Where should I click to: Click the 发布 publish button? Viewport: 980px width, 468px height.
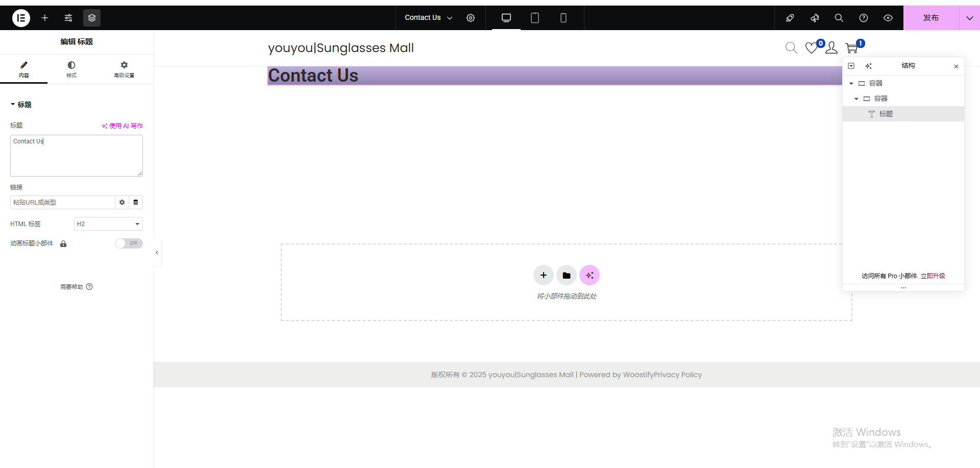click(x=930, y=18)
